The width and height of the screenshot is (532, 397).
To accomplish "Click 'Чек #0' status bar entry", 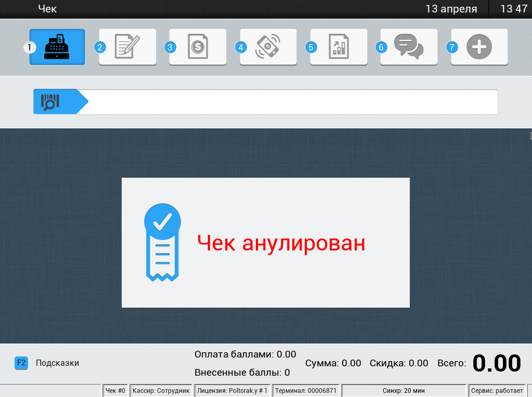I will [115, 391].
